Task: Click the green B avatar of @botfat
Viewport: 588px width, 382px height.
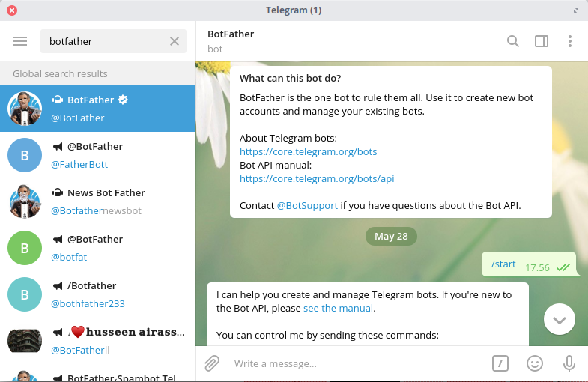Action: (x=25, y=248)
